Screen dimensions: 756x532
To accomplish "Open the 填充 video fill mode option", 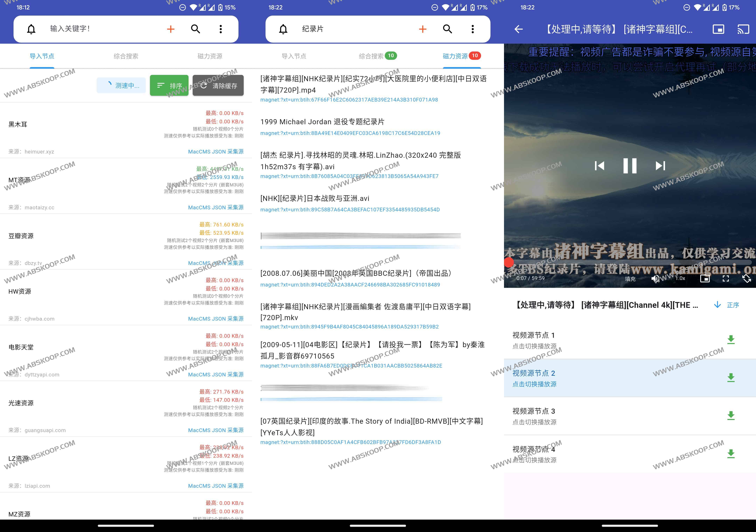I will pyautogui.click(x=630, y=278).
